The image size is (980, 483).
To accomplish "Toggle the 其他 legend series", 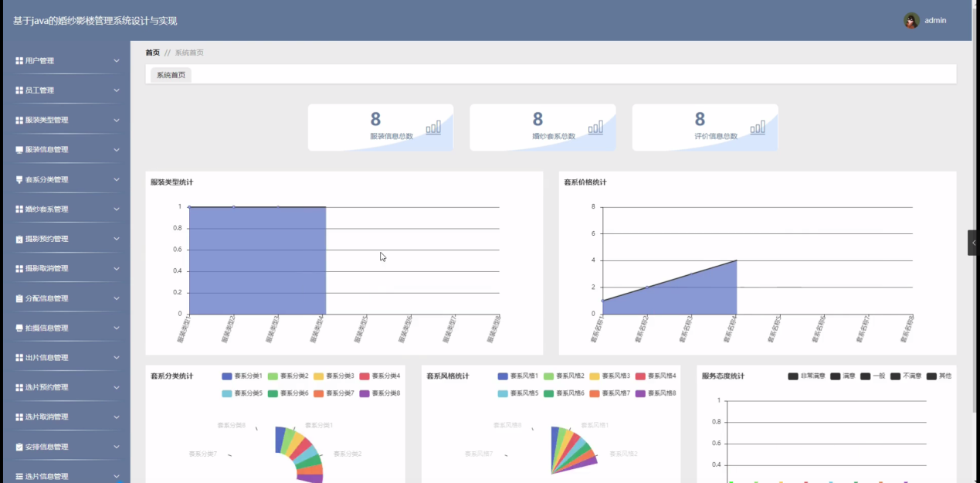I will pyautogui.click(x=939, y=376).
